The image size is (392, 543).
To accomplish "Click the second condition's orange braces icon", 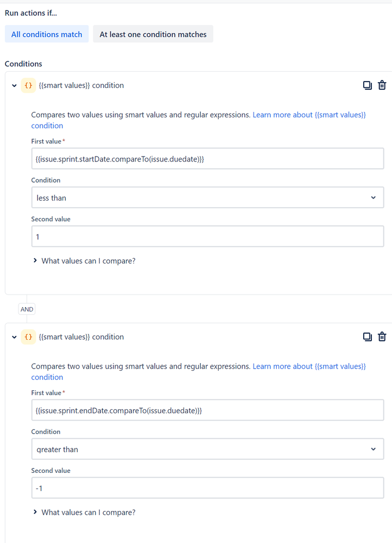I will tap(28, 337).
